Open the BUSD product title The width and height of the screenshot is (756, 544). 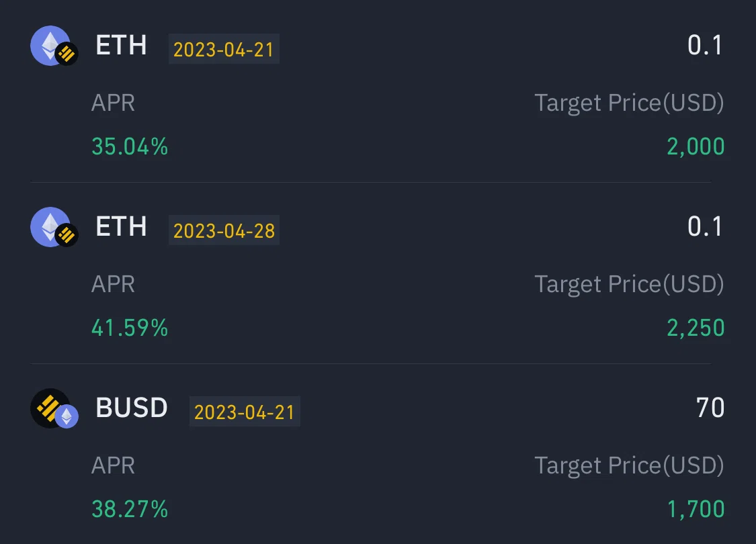(x=132, y=408)
